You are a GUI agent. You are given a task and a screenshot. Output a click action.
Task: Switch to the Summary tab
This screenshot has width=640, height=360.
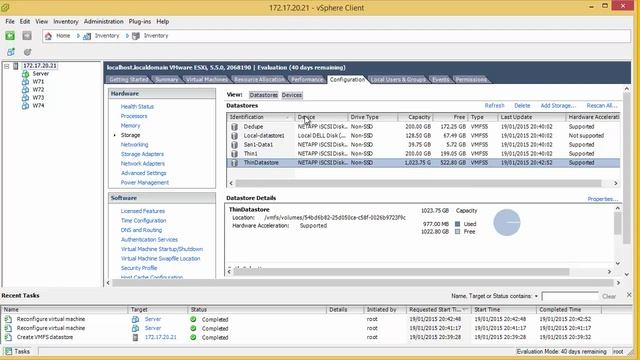click(x=167, y=80)
